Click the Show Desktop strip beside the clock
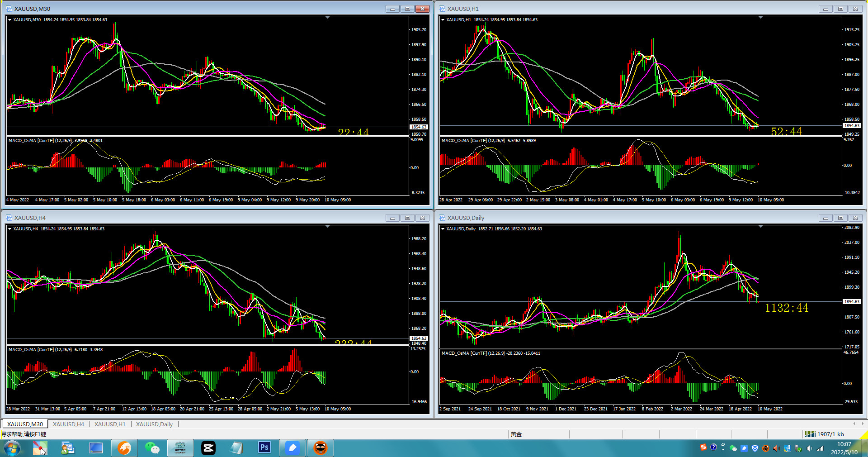Image resolution: width=868 pixels, height=457 pixels. (x=864, y=448)
